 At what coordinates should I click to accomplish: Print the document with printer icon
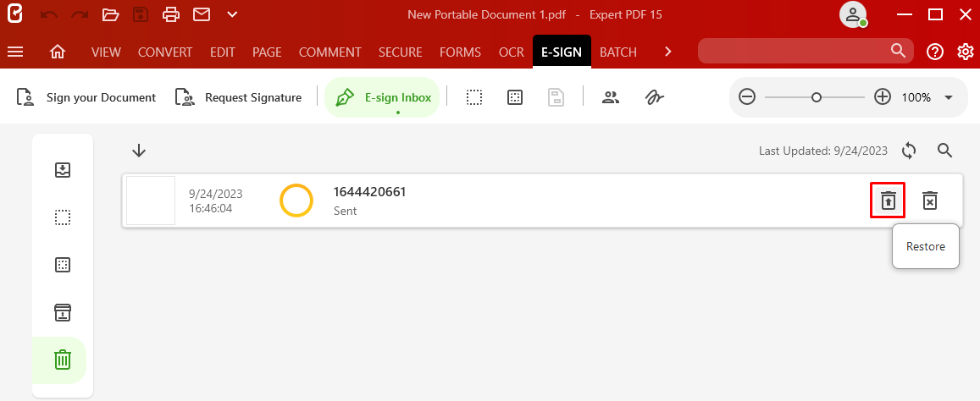tap(171, 14)
